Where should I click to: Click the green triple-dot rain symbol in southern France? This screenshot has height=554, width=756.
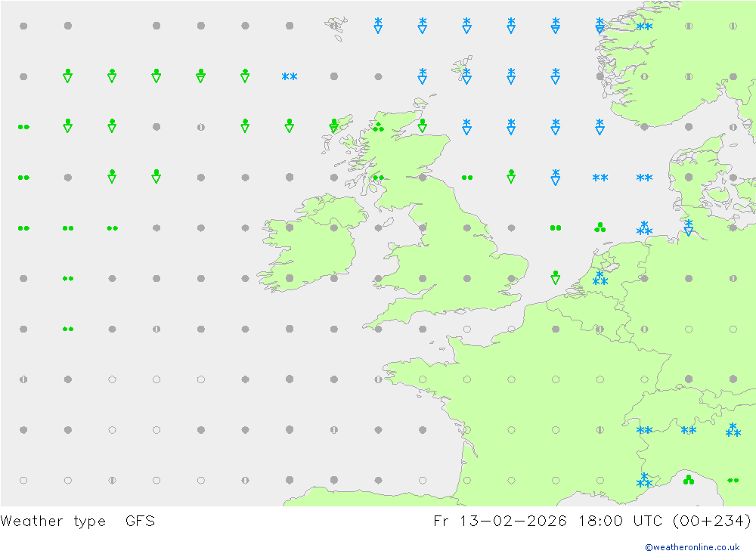(688, 479)
